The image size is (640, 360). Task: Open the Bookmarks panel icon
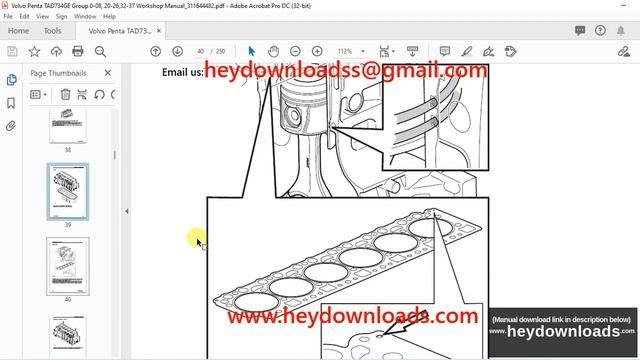click(11, 103)
